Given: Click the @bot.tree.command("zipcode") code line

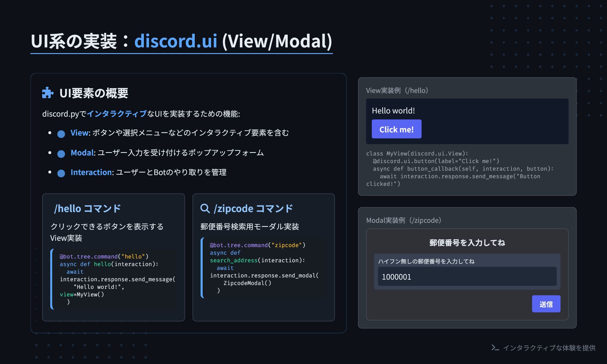Looking at the screenshot, I should (x=258, y=245).
